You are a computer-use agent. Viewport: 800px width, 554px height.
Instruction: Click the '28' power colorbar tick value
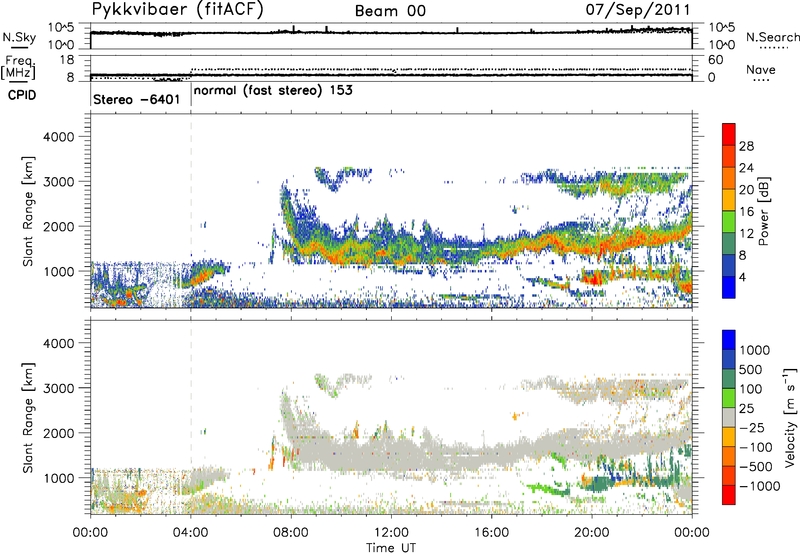pyautogui.click(x=746, y=146)
